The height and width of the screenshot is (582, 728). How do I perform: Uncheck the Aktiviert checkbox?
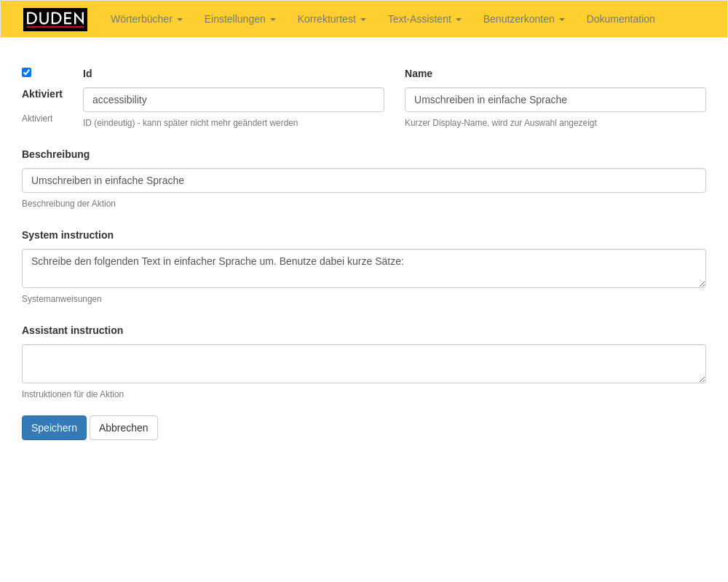(x=27, y=72)
